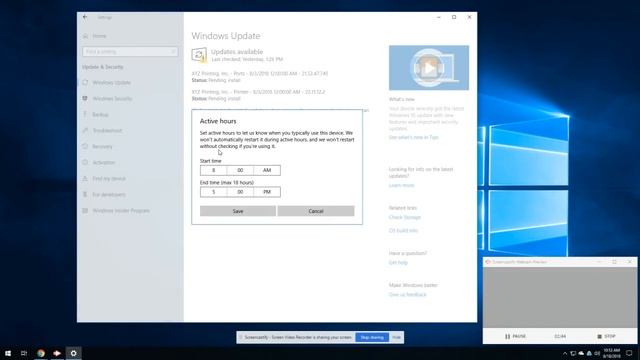This screenshot has width=640, height=360.
Task: Click the Save button in Active hours dialog
Action: tap(238, 211)
